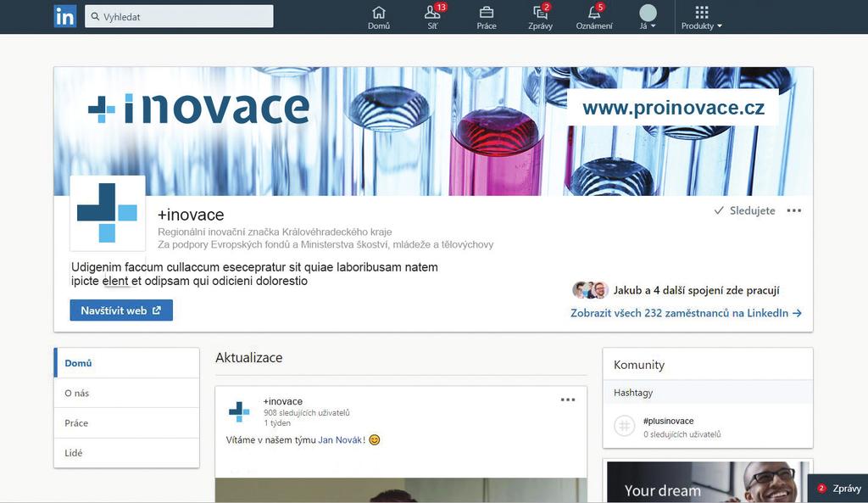Go to Domů in the top navigation
The width and height of the screenshot is (868, 503).
point(379,18)
